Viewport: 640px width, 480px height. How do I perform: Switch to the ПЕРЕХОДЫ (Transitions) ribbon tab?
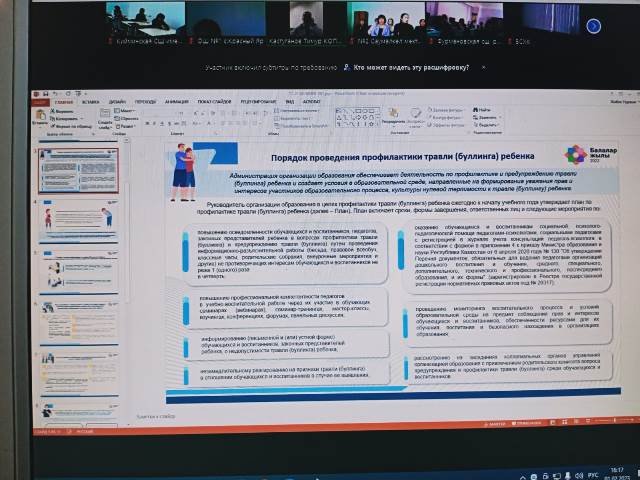point(145,102)
